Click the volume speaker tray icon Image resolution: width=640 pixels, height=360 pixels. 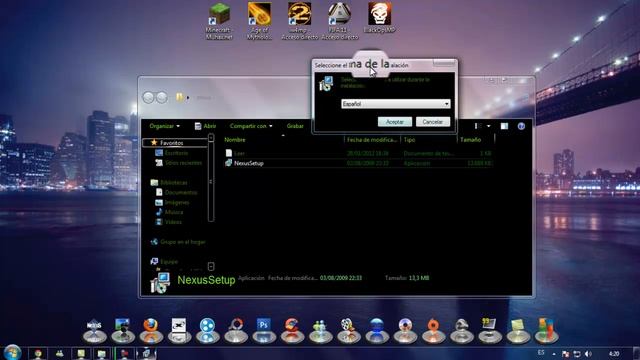tap(588, 354)
